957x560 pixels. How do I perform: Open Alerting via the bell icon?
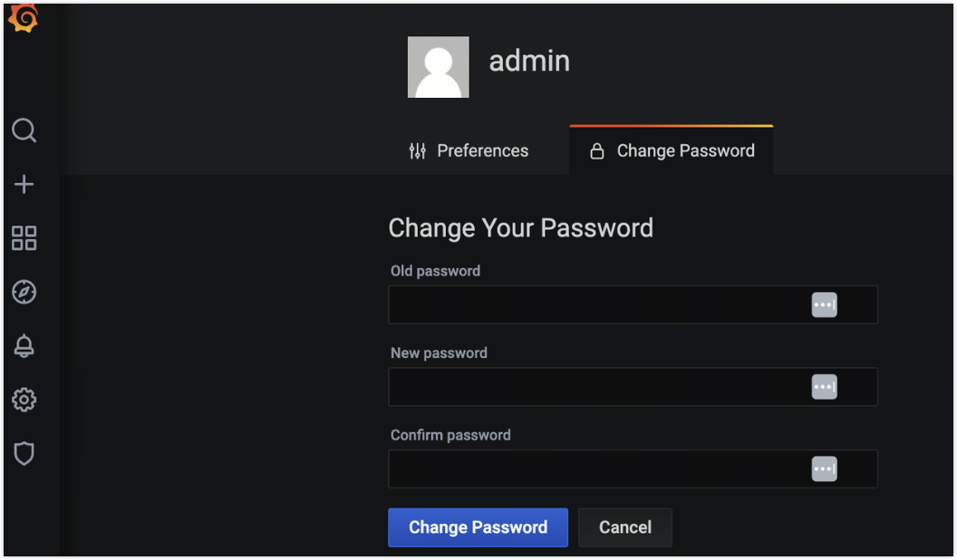pyautogui.click(x=24, y=345)
